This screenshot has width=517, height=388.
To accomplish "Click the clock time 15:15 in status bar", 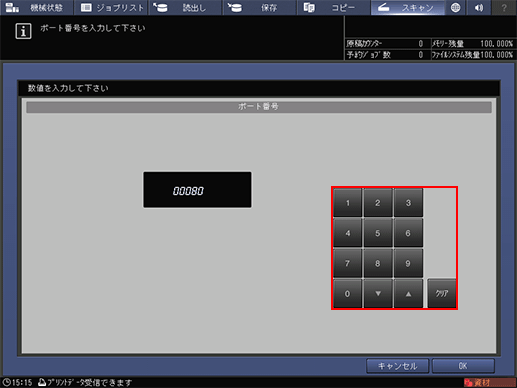I will (17, 382).
